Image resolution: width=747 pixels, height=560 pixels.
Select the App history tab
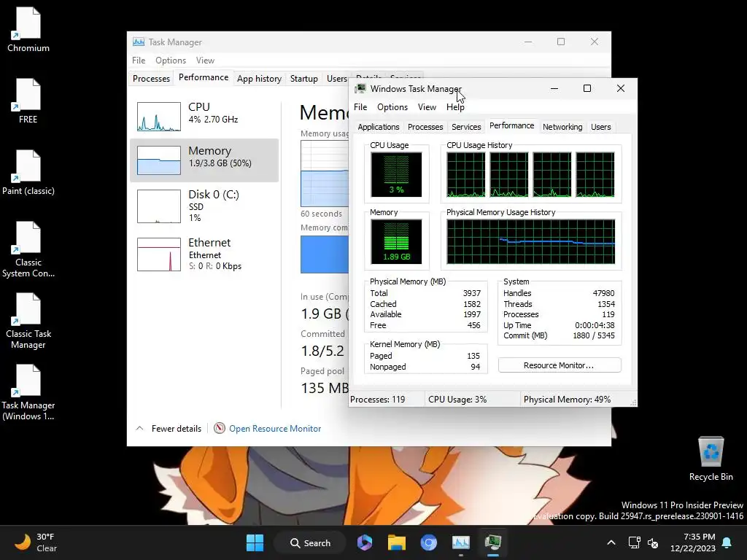pos(259,79)
